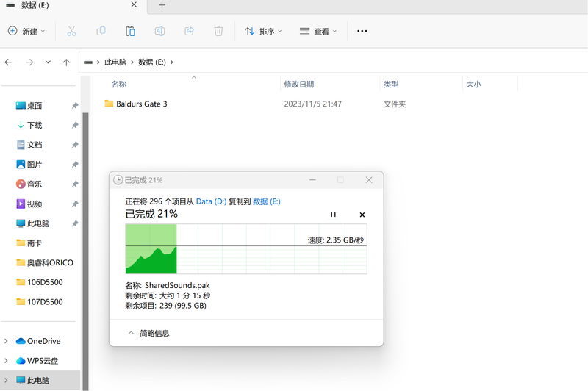Image resolution: width=588 pixels, height=391 pixels.
Task: Click 此电脑 in the address breadcrumb
Action: coord(115,62)
